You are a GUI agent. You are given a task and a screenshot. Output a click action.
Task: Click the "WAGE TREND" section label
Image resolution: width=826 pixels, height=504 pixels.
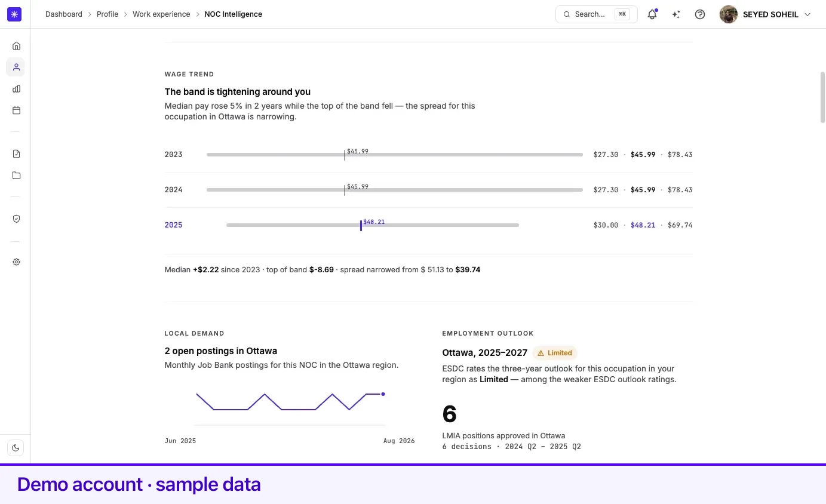[x=189, y=75]
